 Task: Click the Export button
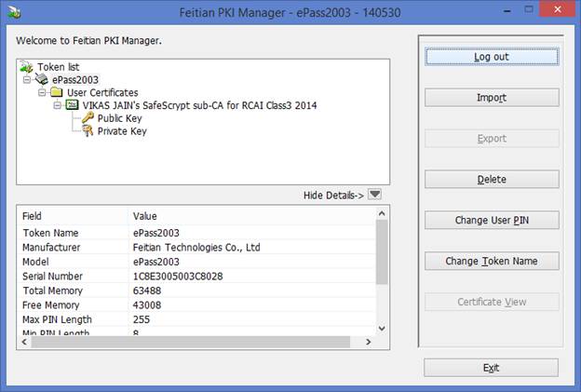coord(492,139)
